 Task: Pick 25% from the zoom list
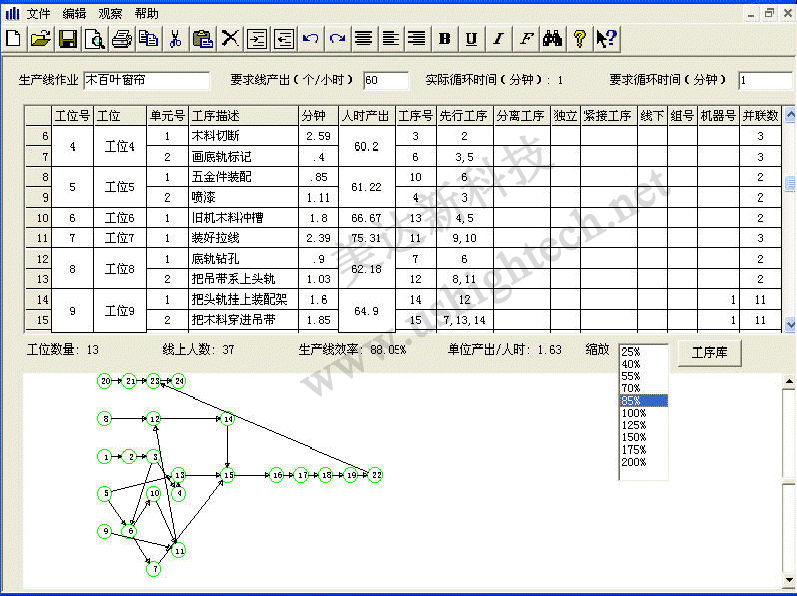tap(631, 352)
